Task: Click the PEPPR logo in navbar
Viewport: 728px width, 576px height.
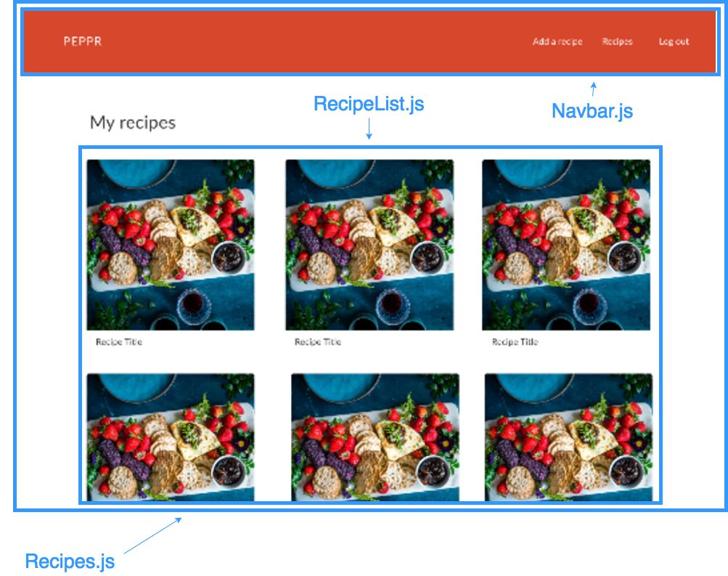Action: coord(82,41)
